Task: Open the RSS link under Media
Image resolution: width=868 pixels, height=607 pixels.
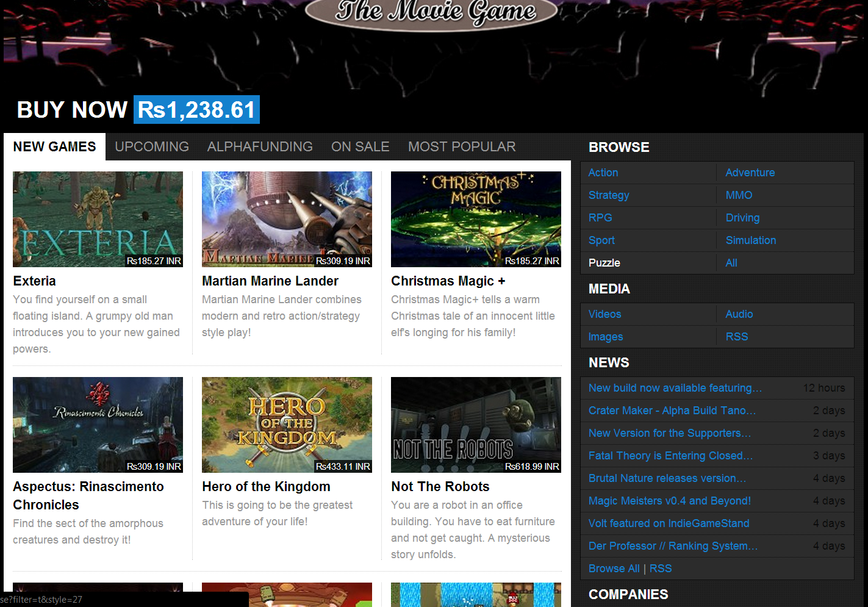Action: click(x=737, y=337)
